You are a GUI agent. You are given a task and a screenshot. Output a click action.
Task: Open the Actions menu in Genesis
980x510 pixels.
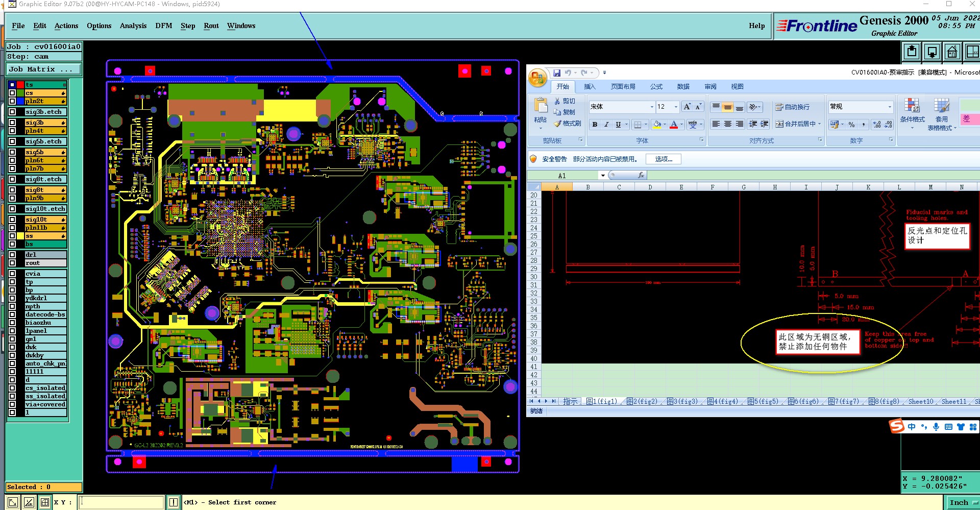(66, 26)
